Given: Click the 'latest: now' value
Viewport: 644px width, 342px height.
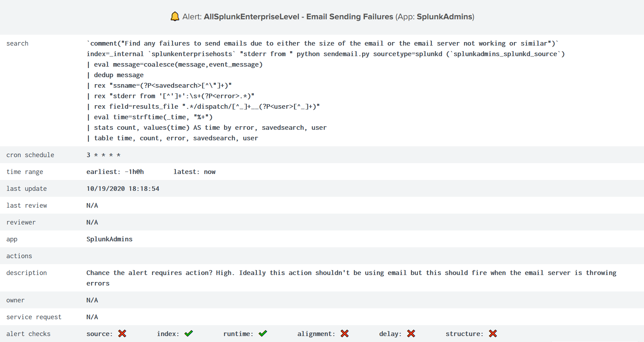Looking at the screenshot, I should pos(195,172).
